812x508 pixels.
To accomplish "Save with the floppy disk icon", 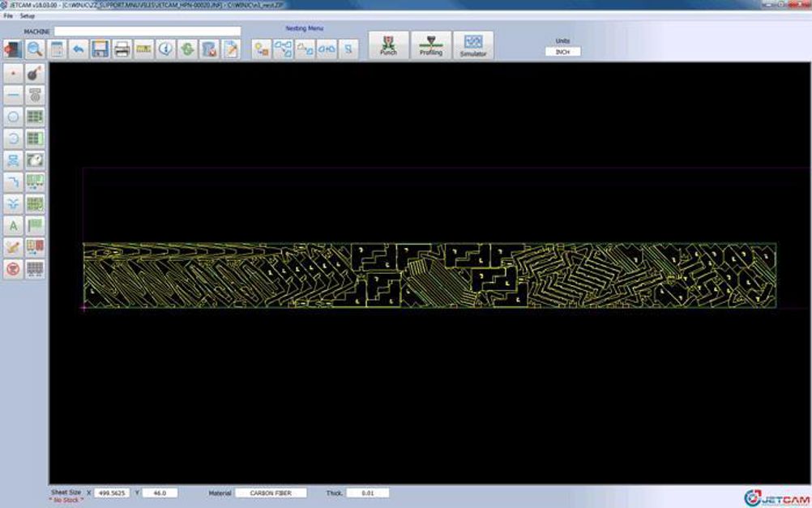I will [100, 49].
